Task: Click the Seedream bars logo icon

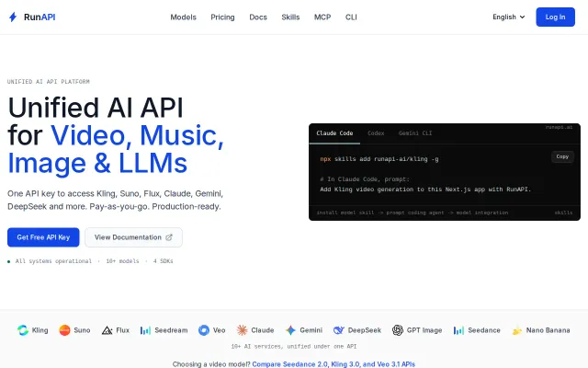Action: click(x=145, y=330)
